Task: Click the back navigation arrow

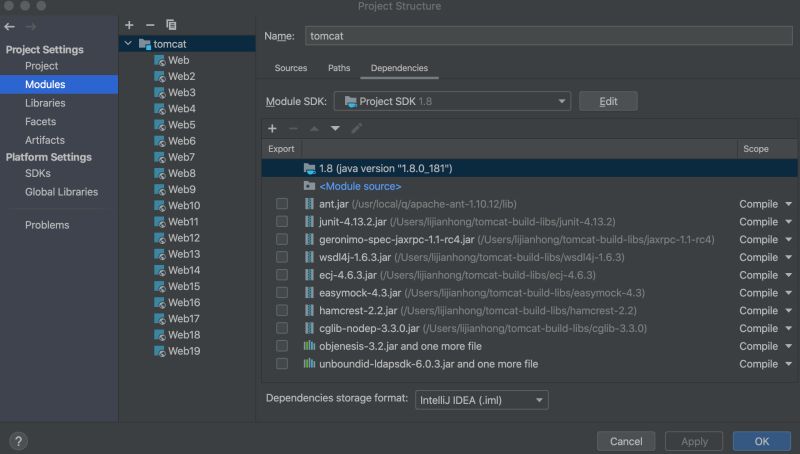Action: tap(9, 27)
